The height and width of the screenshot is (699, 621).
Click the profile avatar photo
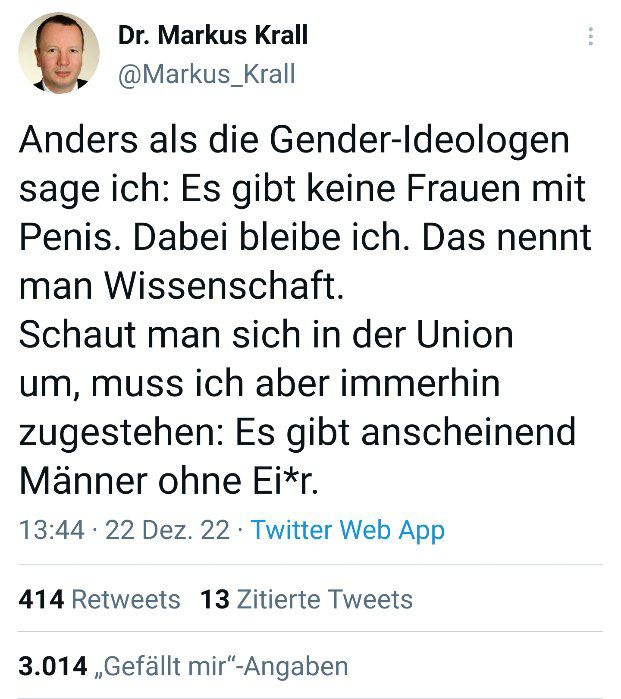point(58,54)
